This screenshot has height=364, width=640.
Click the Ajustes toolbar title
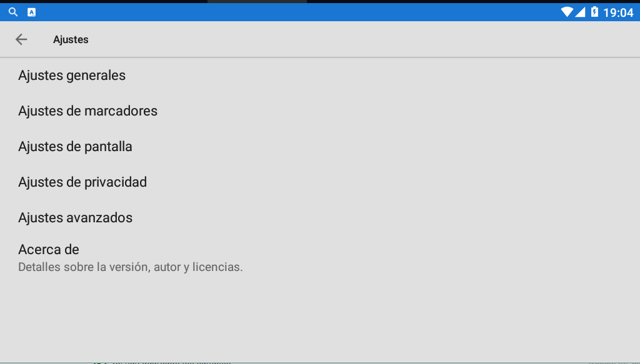coord(71,39)
